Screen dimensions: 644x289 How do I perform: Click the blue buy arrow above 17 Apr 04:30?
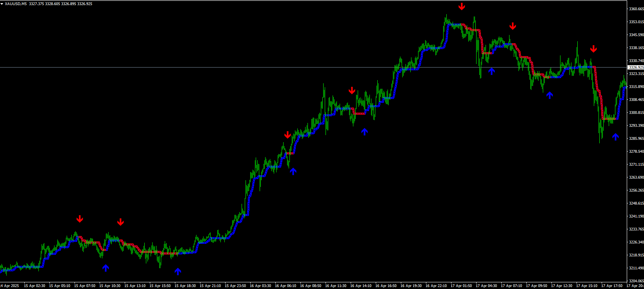[491, 71]
